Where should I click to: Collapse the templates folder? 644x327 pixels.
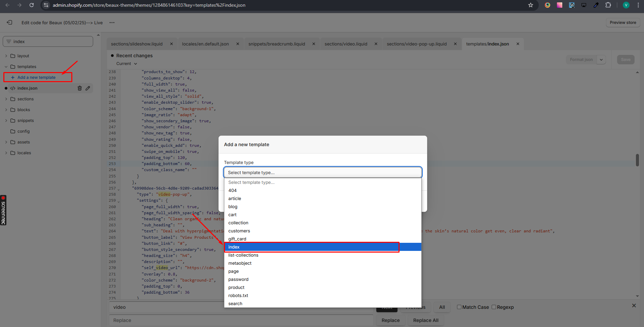[6, 67]
